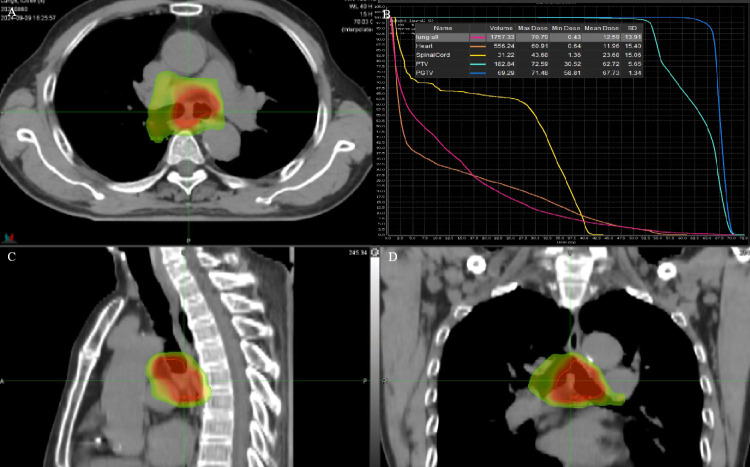
Task: Adjust the vertical grayscale window-level bar
Action: pos(376,361)
